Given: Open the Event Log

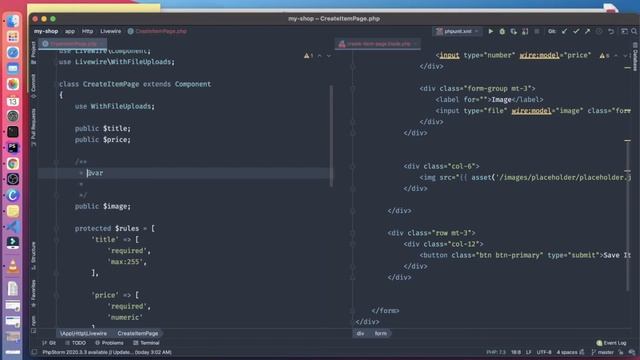Looking at the screenshot, I should (611, 343).
